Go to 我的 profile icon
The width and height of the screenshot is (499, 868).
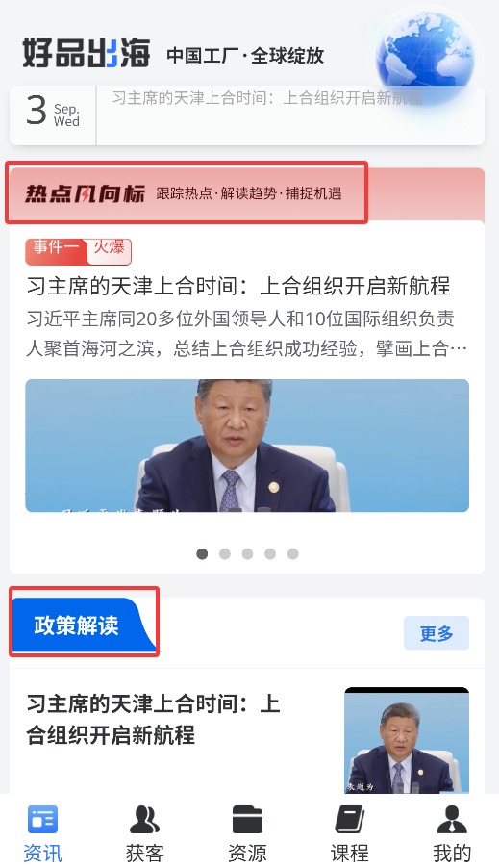point(452,819)
